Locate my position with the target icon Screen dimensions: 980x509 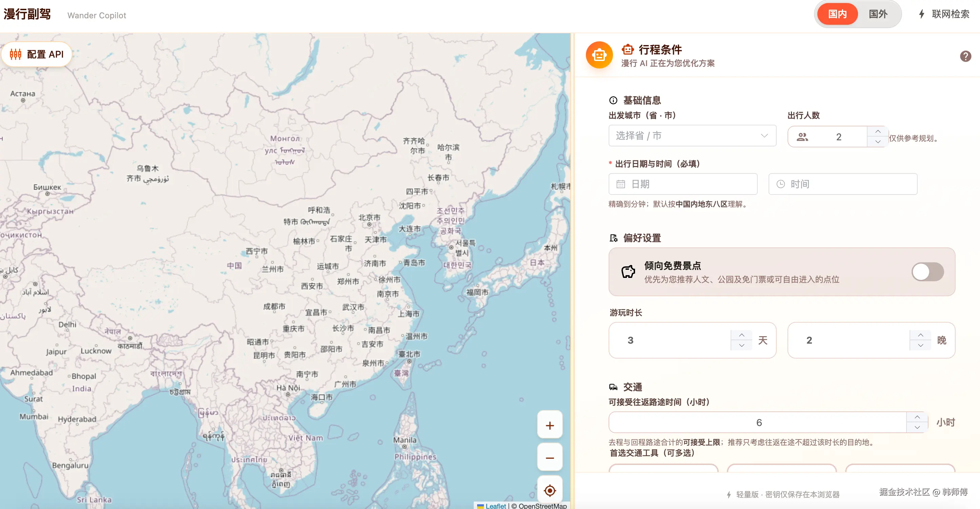tap(550, 490)
